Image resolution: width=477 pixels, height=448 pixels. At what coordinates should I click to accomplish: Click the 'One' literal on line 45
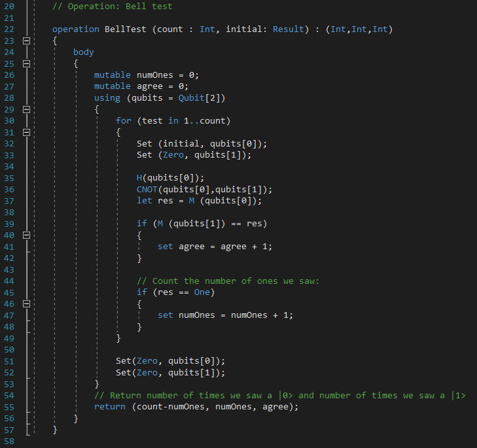tap(202, 292)
